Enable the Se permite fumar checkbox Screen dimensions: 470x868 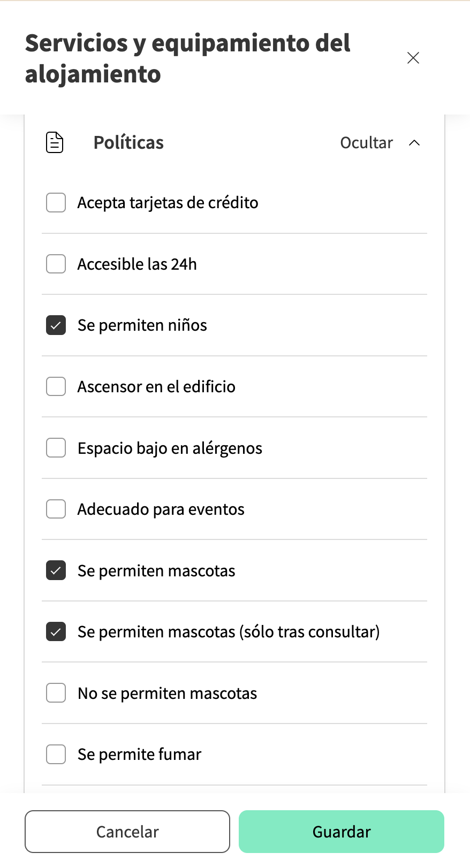[56, 755]
